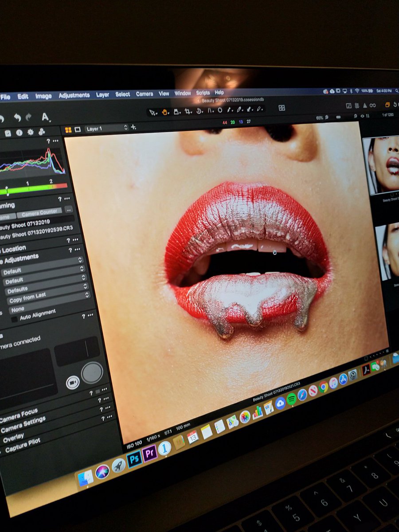Select the pointer cursor tool
Viewport: 399px width, 532px height.
coord(153,113)
